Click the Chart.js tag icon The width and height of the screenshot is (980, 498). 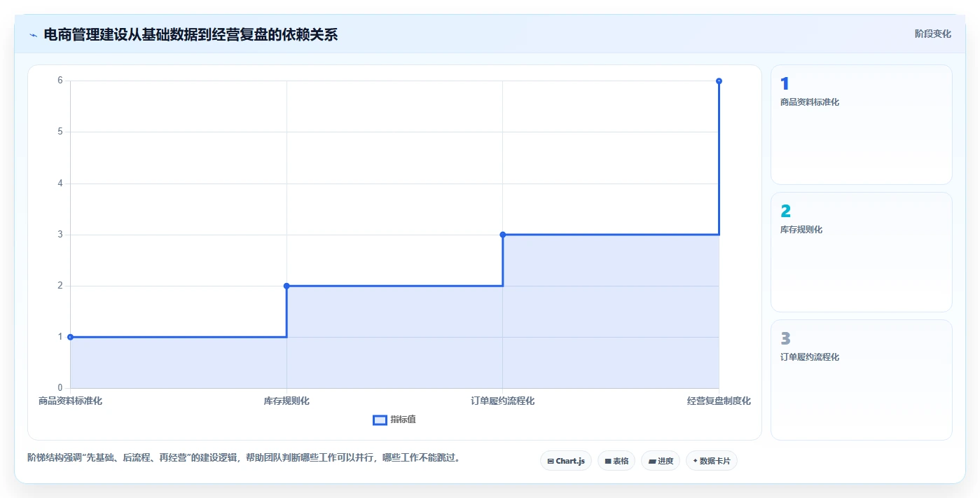(x=551, y=462)
